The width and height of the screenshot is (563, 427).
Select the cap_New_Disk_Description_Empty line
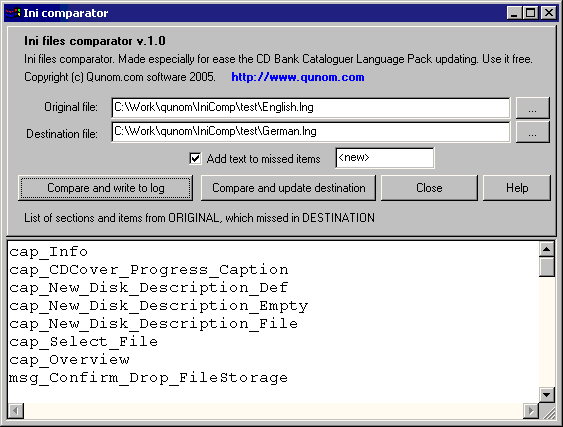(158, 306)
